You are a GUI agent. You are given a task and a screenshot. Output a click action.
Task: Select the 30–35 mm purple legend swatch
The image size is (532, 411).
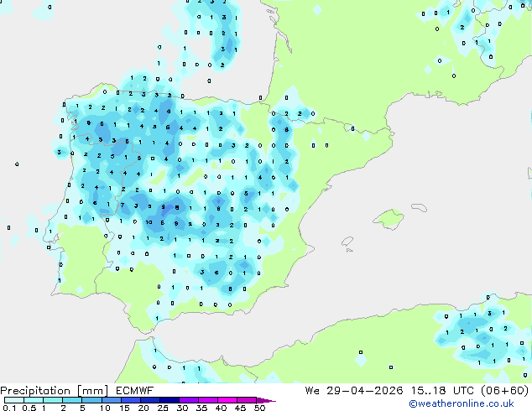[188, 400]
